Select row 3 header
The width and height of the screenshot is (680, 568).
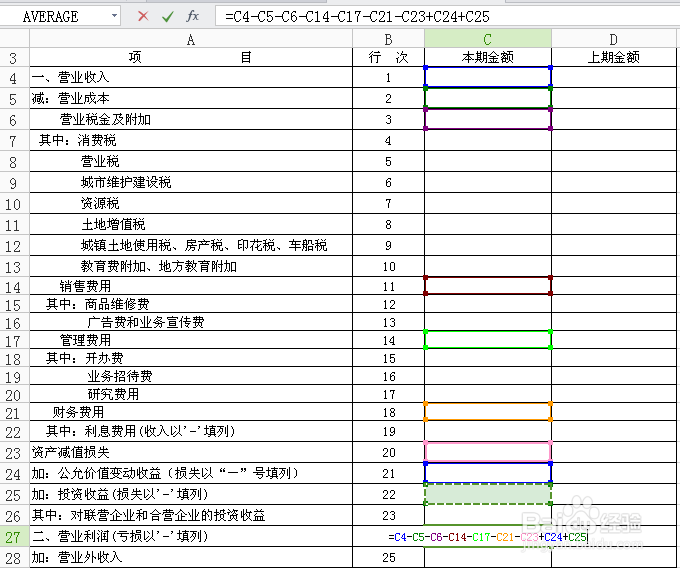tap(13, 58)
